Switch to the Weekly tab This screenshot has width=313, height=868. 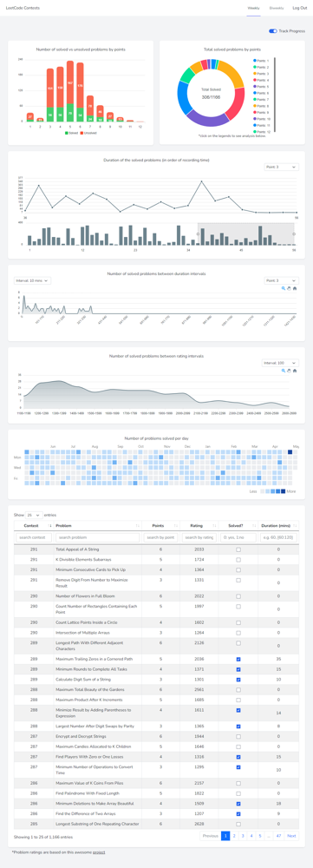(253, 9)
